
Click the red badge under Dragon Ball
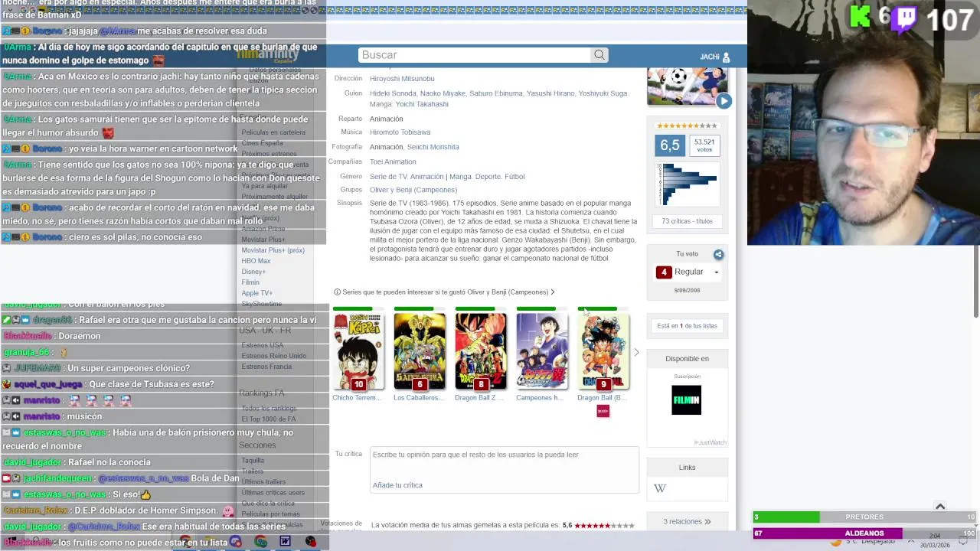(603, 412)
